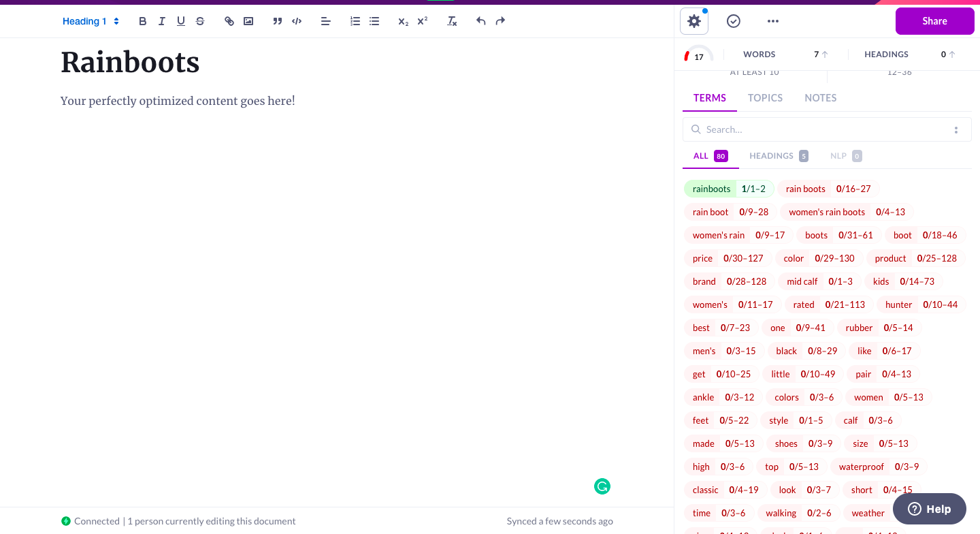Select the kids term chip
Image resolution: width=980 pixels, height=534 pixels.
pos(904,281)
